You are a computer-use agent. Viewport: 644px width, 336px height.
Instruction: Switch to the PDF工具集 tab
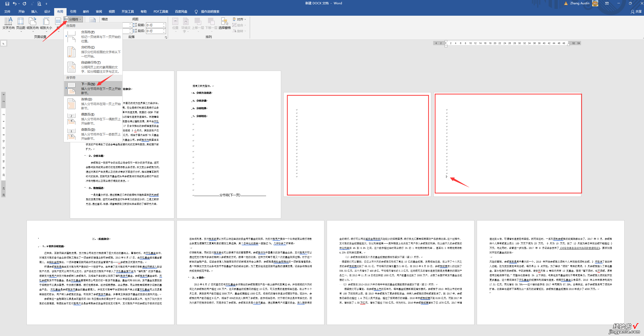point(161,12)
